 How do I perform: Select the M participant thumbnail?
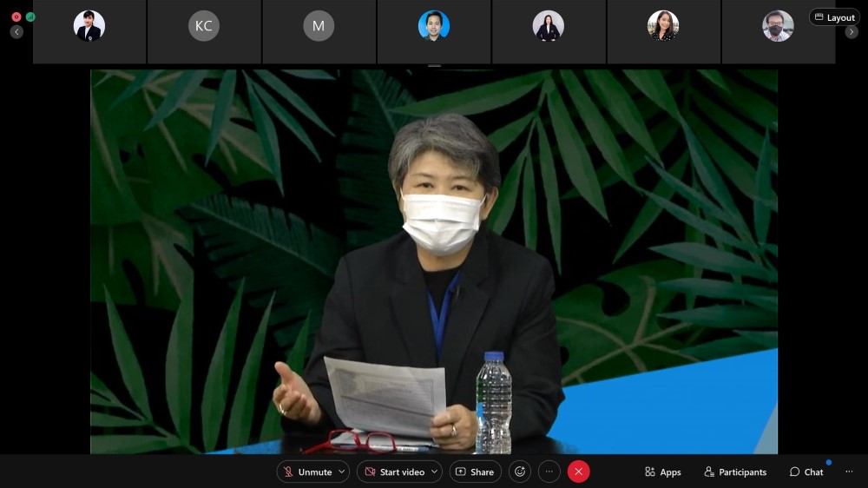[319, 26]
